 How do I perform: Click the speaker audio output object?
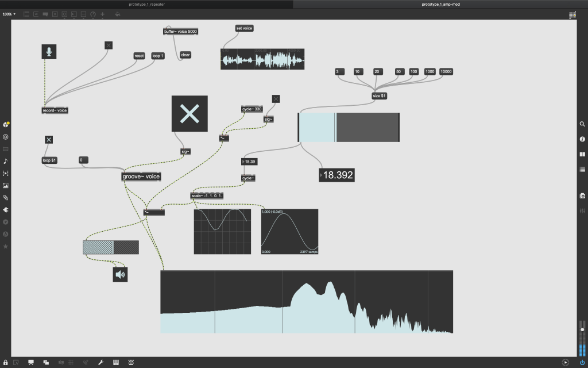[120, 275]
